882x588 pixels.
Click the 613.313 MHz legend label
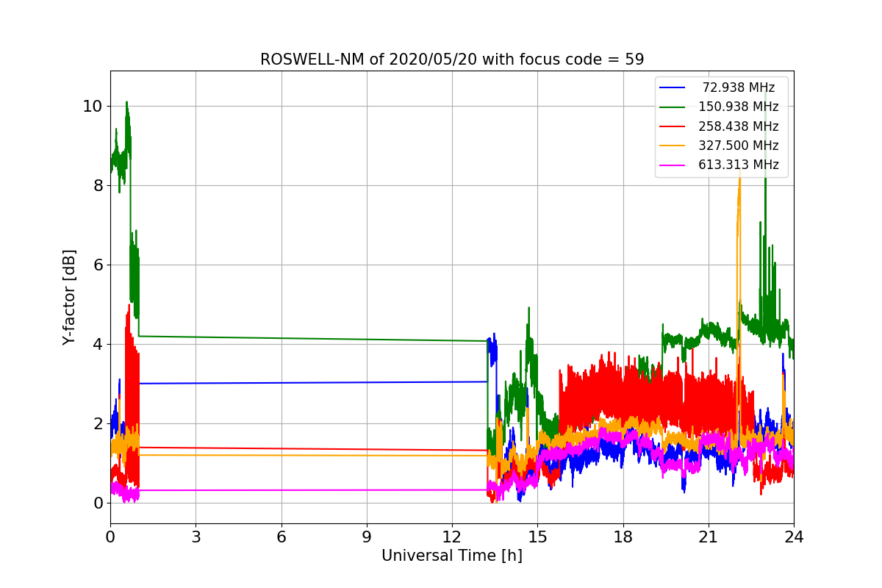(x=739, y=165)
